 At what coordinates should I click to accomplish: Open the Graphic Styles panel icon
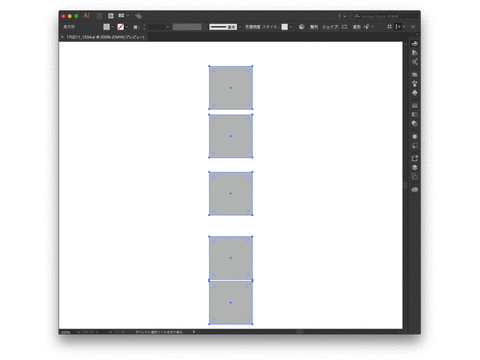(415, 145)
